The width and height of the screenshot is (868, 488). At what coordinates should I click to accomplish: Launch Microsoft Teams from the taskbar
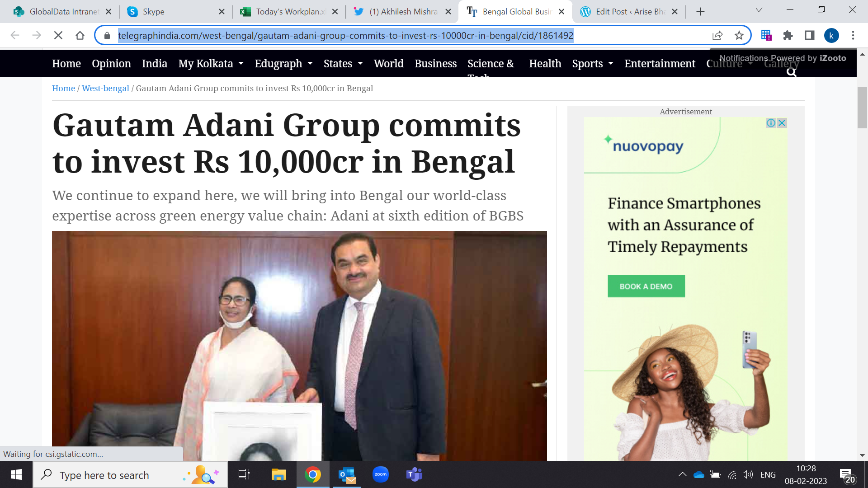pos(414,474)
